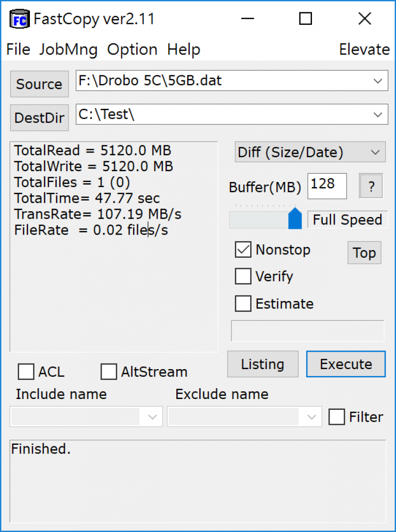Check the ACL option
This screenshot has width=396, height=532.
[x=26, y=372]
